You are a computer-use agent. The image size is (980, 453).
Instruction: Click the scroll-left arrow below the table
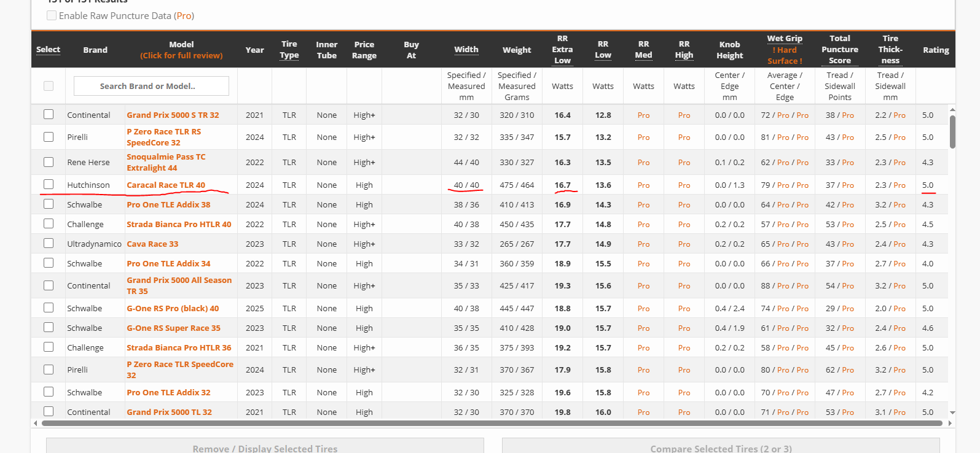tap(35, 423)
